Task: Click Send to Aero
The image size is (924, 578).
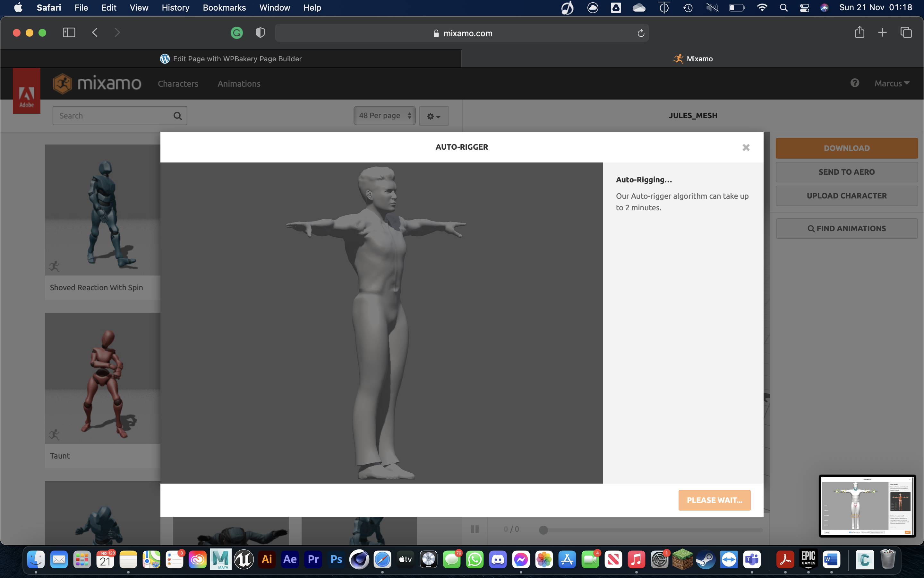Action: pyautogui.click(x=846, y=172)
